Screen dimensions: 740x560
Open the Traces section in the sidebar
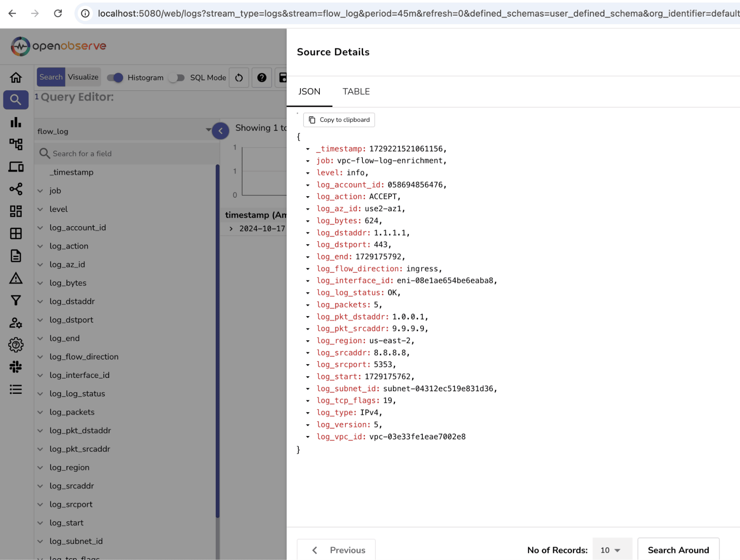click(x=16, y=145)
